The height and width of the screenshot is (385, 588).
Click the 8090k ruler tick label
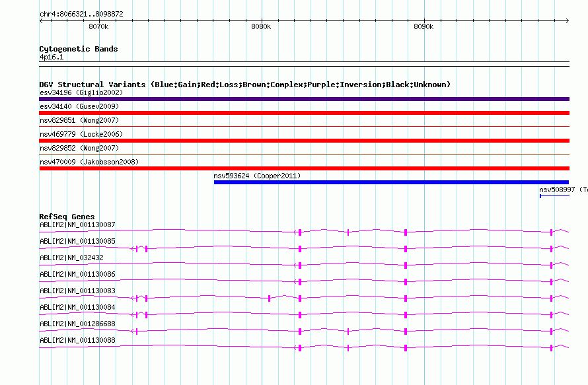point(423,26)
